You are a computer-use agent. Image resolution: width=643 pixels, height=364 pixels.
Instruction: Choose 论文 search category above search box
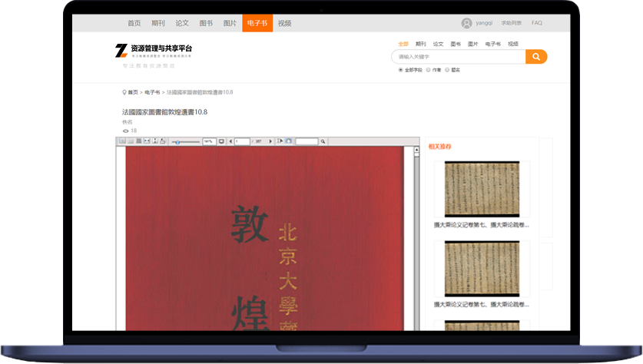coord(438,44)
